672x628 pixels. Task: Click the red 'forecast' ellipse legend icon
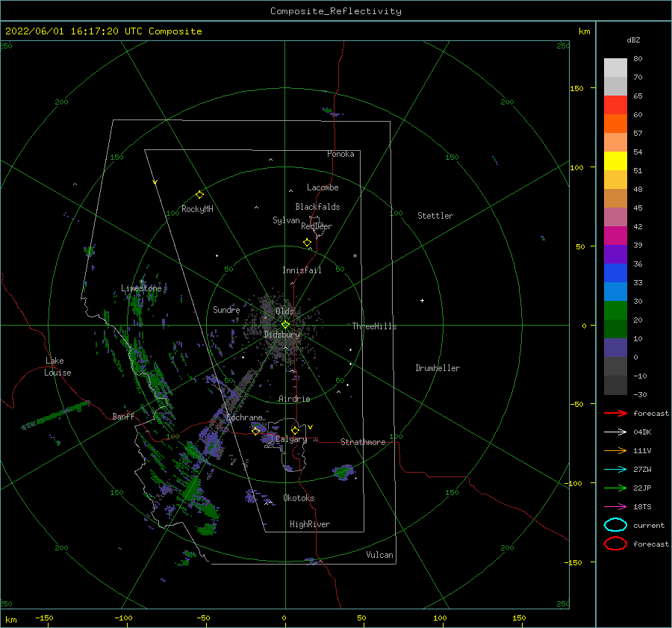[x=615, y=544]
